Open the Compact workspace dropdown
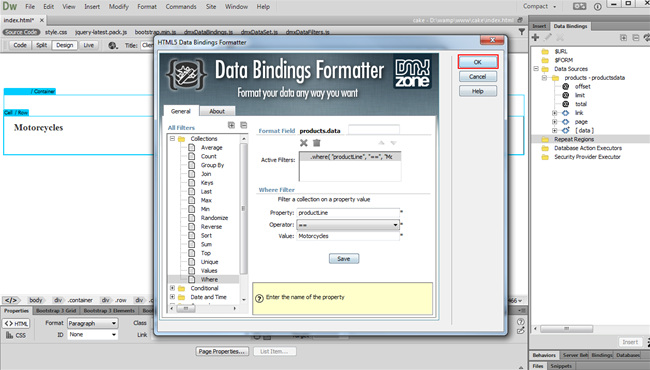650x370 pixels. pyautogui.click(x=539, y=6)
